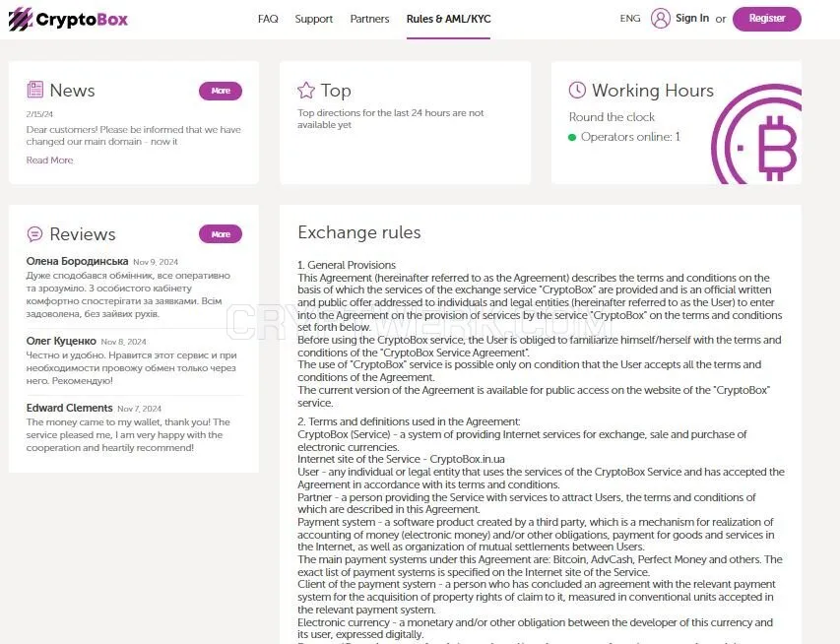Image resolution: width=840 pixels, height=644 pixels.
Task: Follow the Read More news link
Action: tap(49, 161)
